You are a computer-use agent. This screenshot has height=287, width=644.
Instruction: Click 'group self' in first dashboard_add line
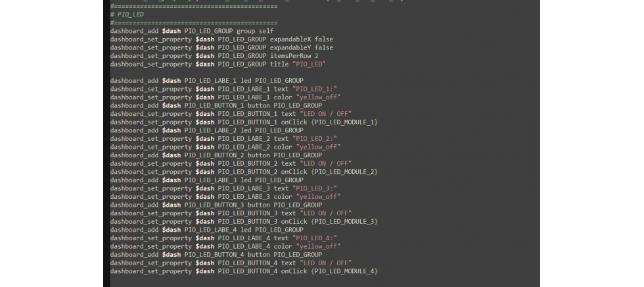coord(255,31)
